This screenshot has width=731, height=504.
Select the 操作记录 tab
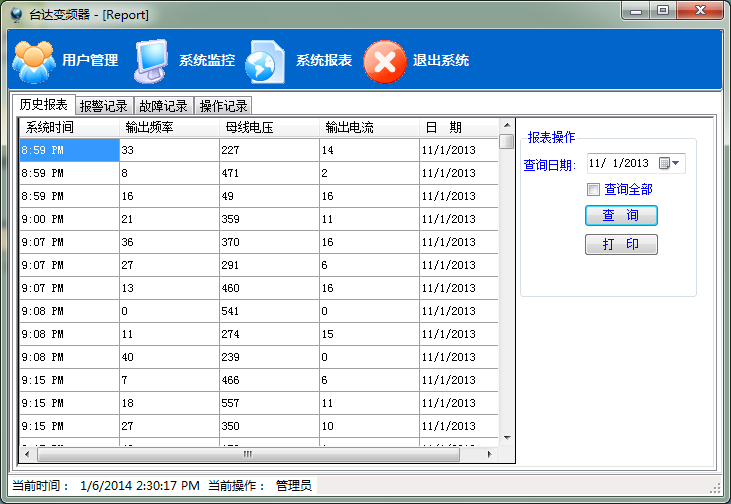click(x=223, y=106)
